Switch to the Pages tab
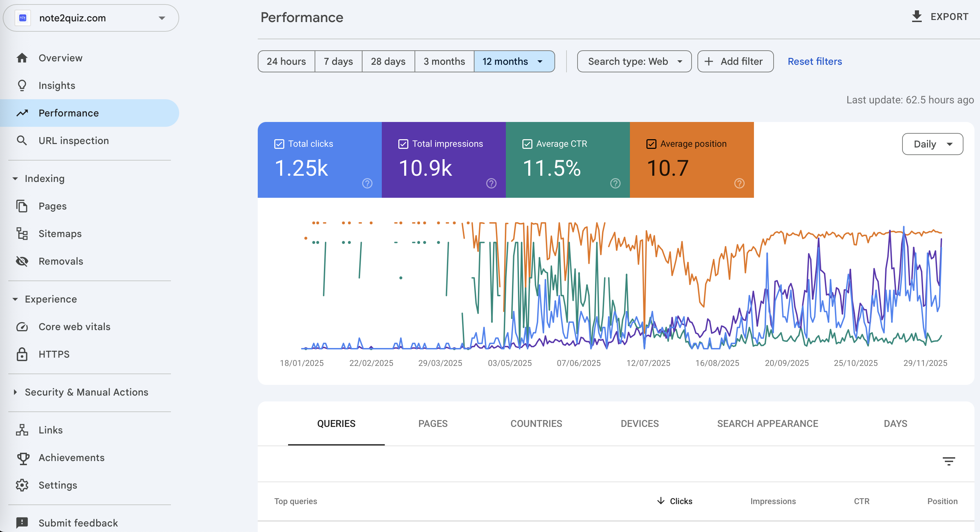980x532 pixels. click(x=432, y=423)
